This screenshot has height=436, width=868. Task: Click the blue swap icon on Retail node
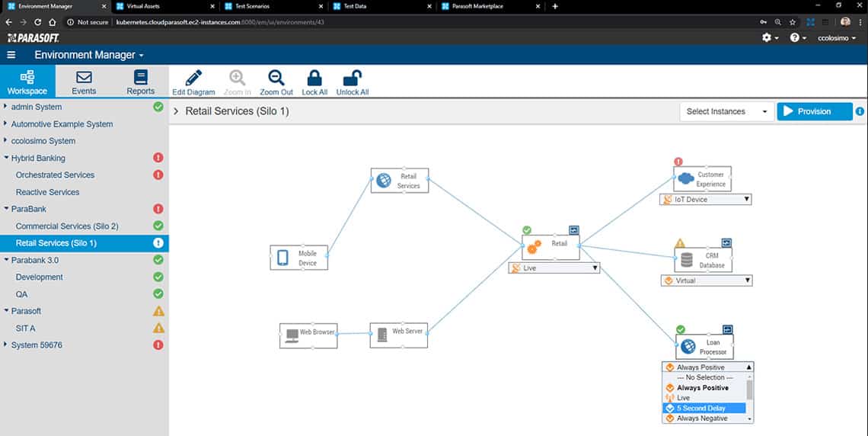[x=574, y=230]
